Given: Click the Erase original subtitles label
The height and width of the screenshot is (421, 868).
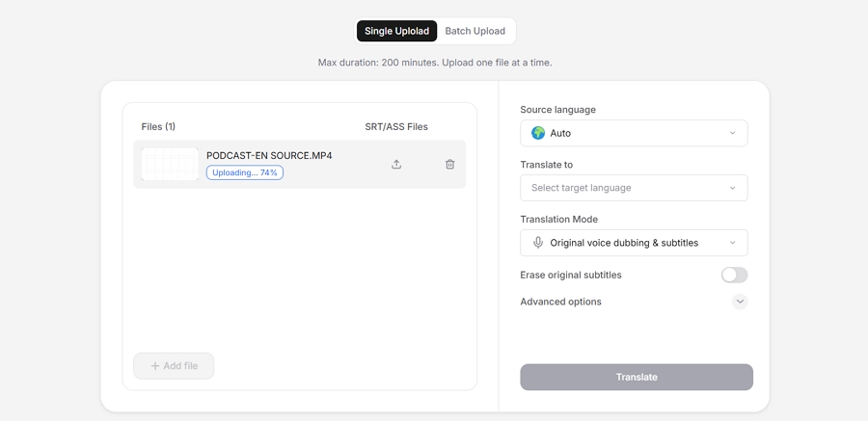Looking at the screenshot, I should pos(571,275).
